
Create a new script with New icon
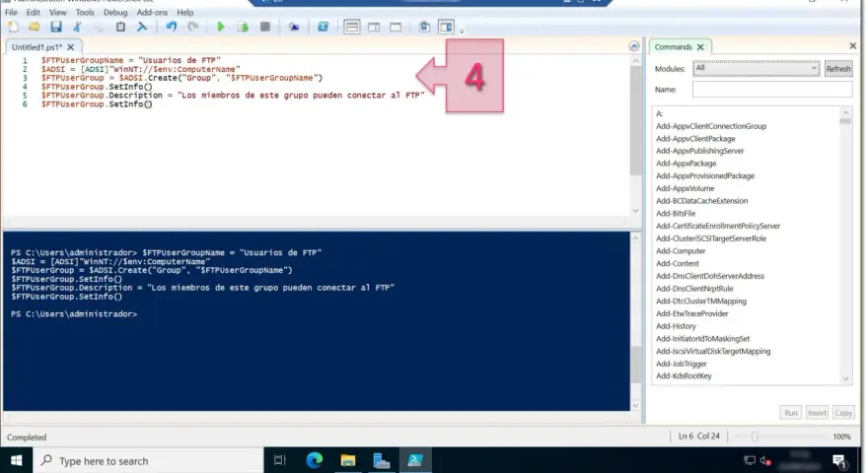click(13, 27)
